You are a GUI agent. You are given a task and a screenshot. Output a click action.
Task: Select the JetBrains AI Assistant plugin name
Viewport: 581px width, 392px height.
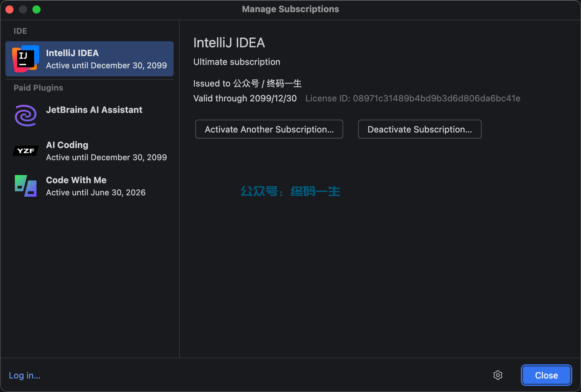pyautogui.click(x=94, y=110)
